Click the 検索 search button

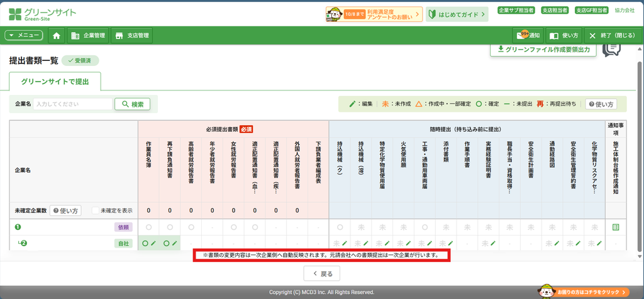[x=132, y=104]
